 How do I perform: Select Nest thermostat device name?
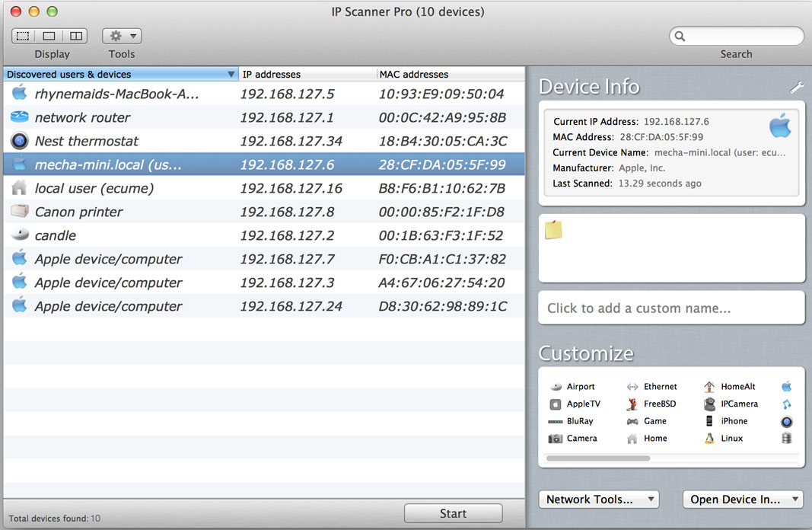[87, 141]
